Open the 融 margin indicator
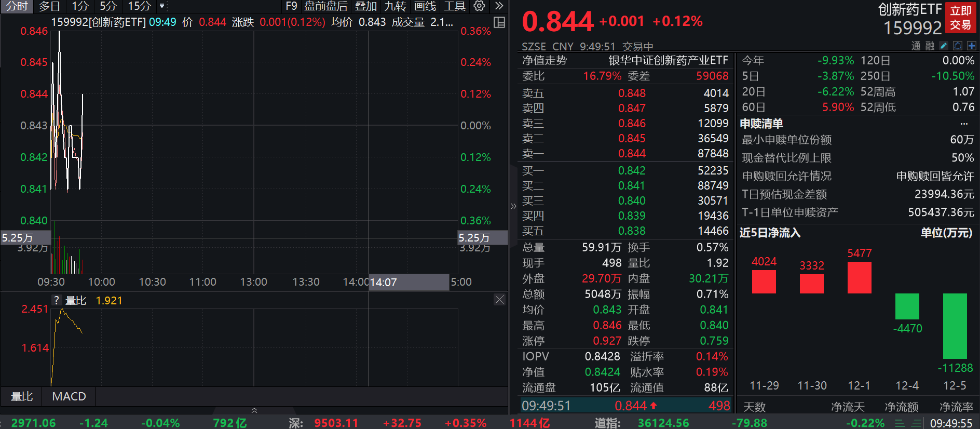Image resolution: width=980 pixels, height=429 pixels. pyautogui.click(x=930, y=46)
